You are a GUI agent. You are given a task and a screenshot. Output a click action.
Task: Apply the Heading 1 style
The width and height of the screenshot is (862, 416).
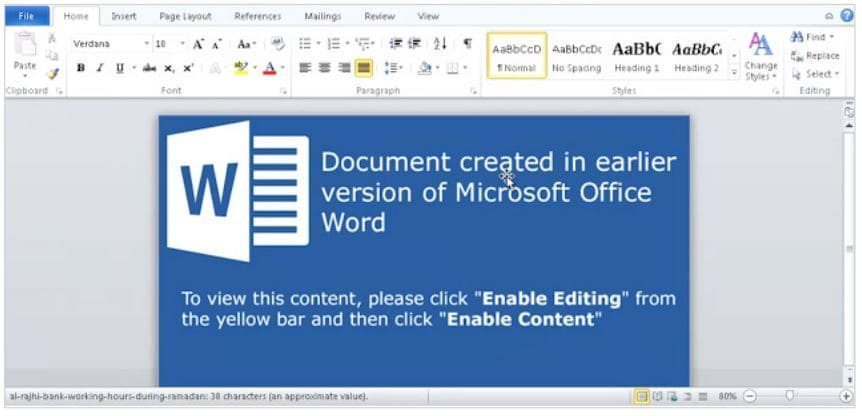click(x=636, y=56)
